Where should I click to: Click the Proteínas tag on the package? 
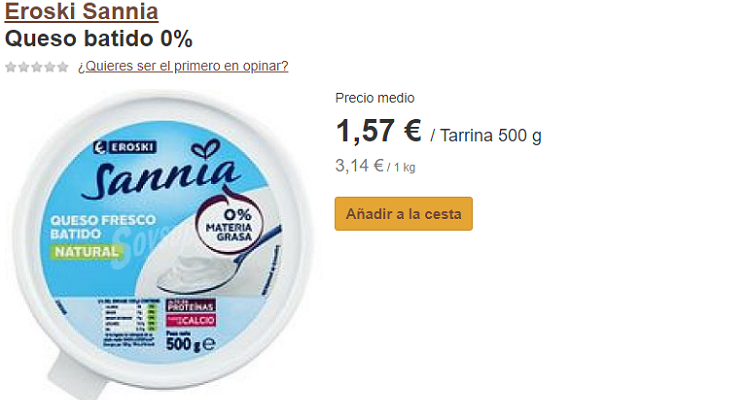191,306
